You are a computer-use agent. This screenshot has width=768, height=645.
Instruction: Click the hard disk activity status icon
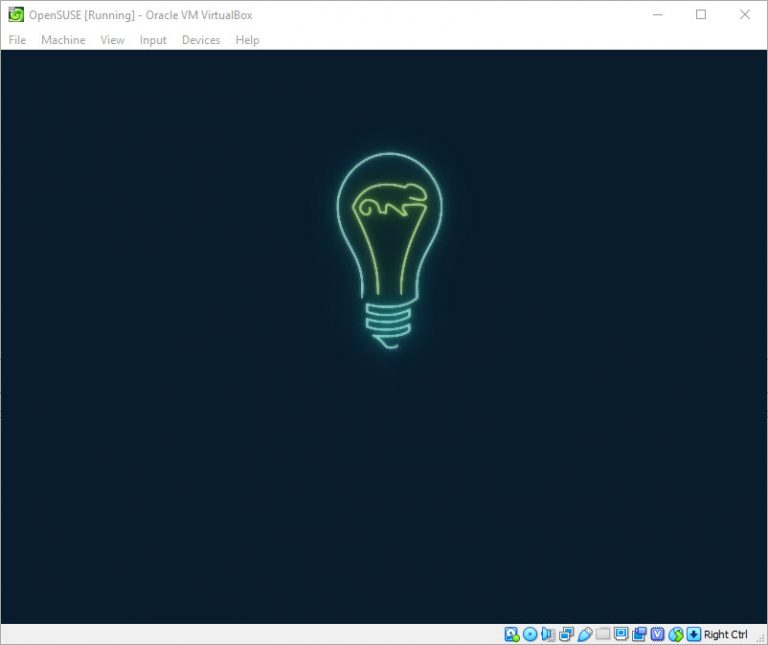click(511, 634)
